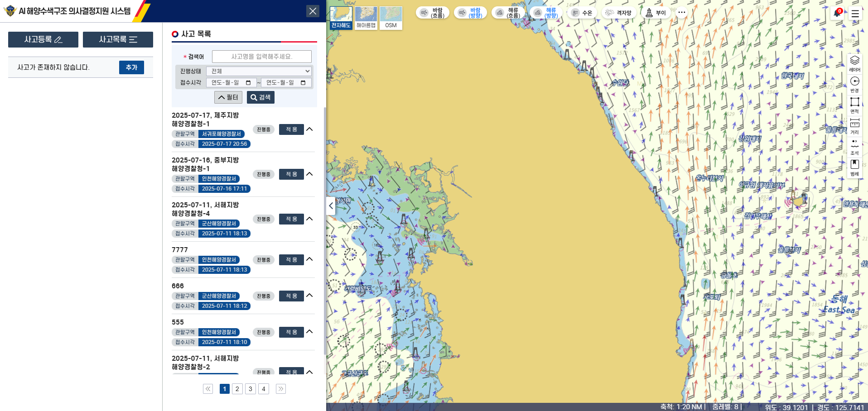Open the 사고등록 incident registration tab

tap(43, 39)
